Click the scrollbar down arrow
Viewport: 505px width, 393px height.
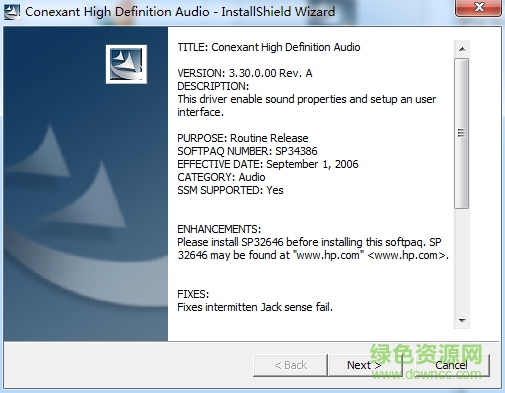click(x=462, y=320)
